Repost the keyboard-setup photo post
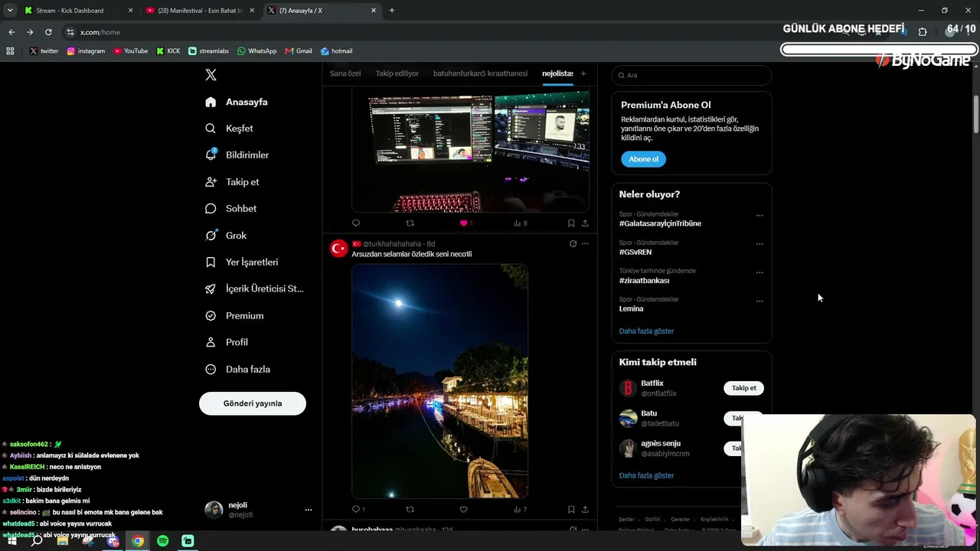This screenshot has width=980, height=551. (410, 223)
